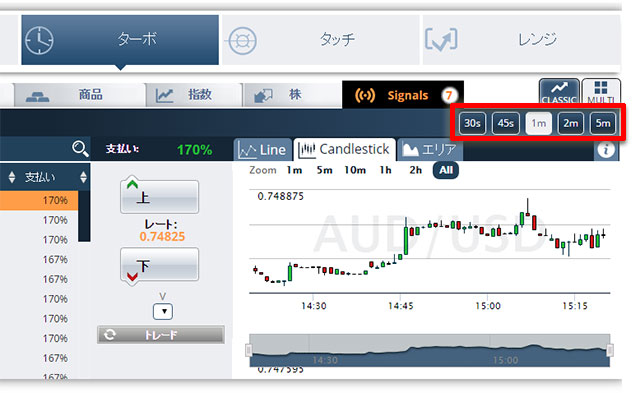640x393 pixels.
Task: Select the レンジ mode
Action: pos(522,40)
